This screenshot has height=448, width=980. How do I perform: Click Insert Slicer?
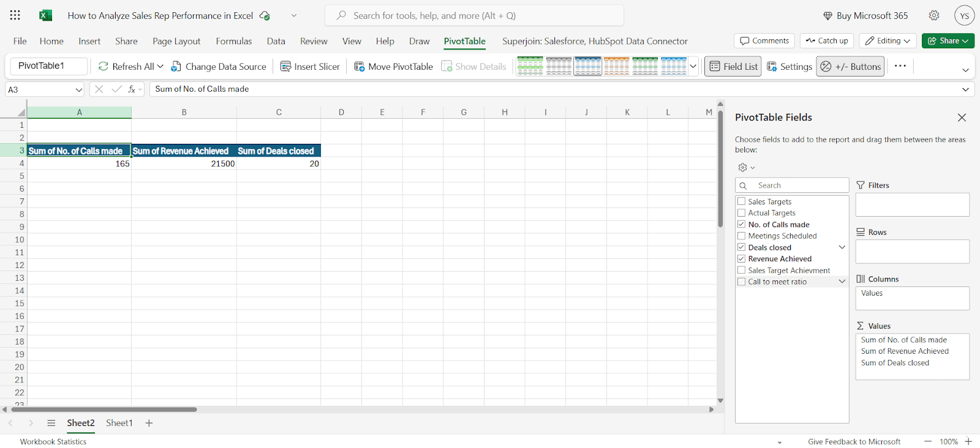[x=310, y=66]
